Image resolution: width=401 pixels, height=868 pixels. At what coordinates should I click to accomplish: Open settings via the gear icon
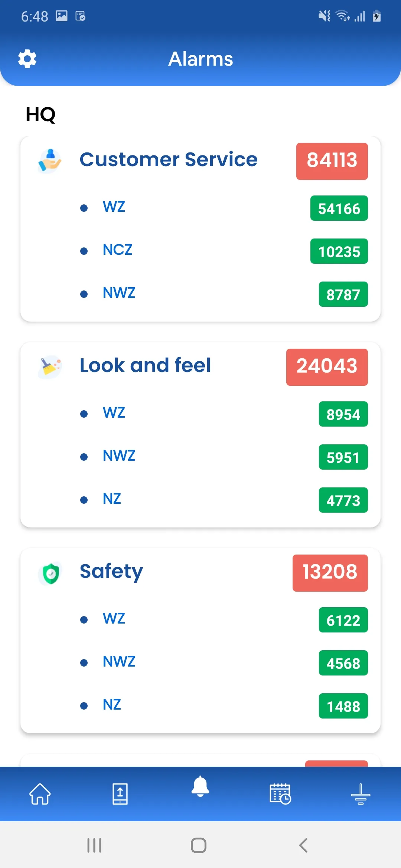click(x=27, y=59)
